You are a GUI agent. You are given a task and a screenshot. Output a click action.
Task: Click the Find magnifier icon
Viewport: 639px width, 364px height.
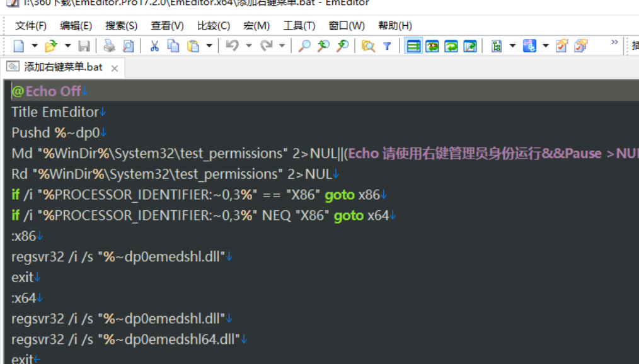[304, 46]
